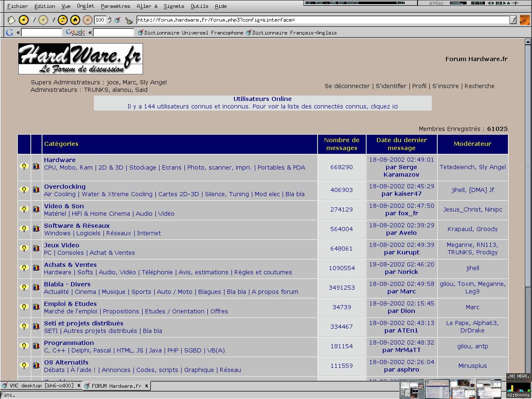This screenshot has width=532, height=399.
Task: Click moderator name Minusplus
Action: (x=473, y=366)
